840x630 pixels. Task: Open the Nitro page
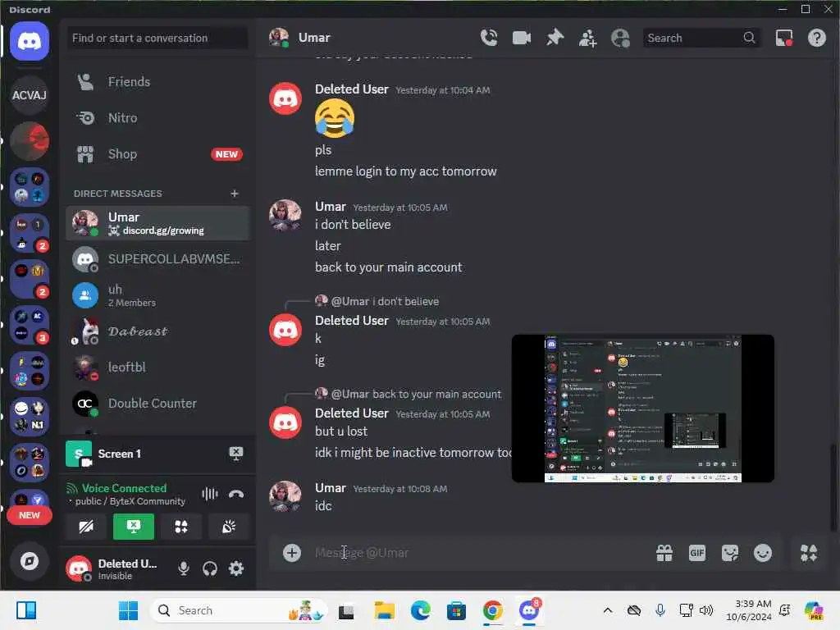[157, 118]
